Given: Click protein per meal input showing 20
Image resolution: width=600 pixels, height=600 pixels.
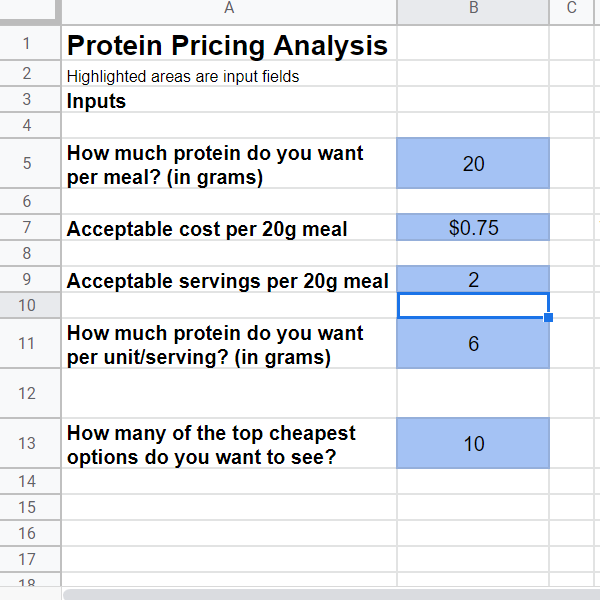Looking at the screenshot, I should [473, 163].
